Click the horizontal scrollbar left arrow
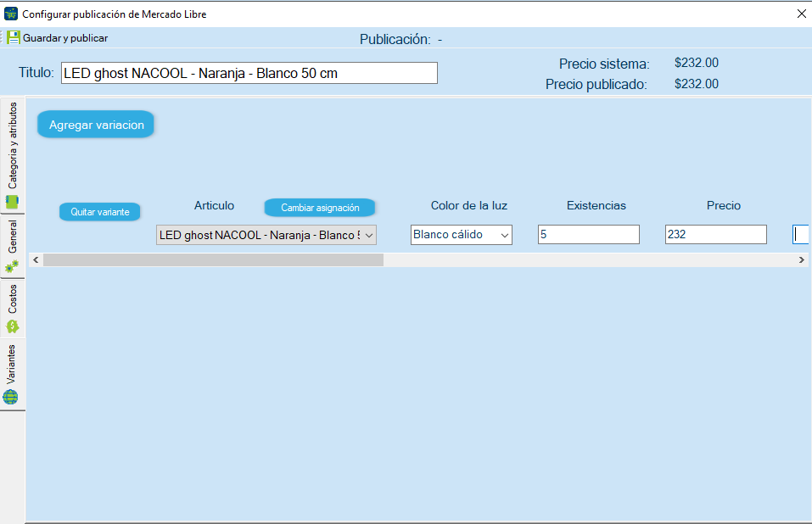812x524 pixels. click(36, 259)
